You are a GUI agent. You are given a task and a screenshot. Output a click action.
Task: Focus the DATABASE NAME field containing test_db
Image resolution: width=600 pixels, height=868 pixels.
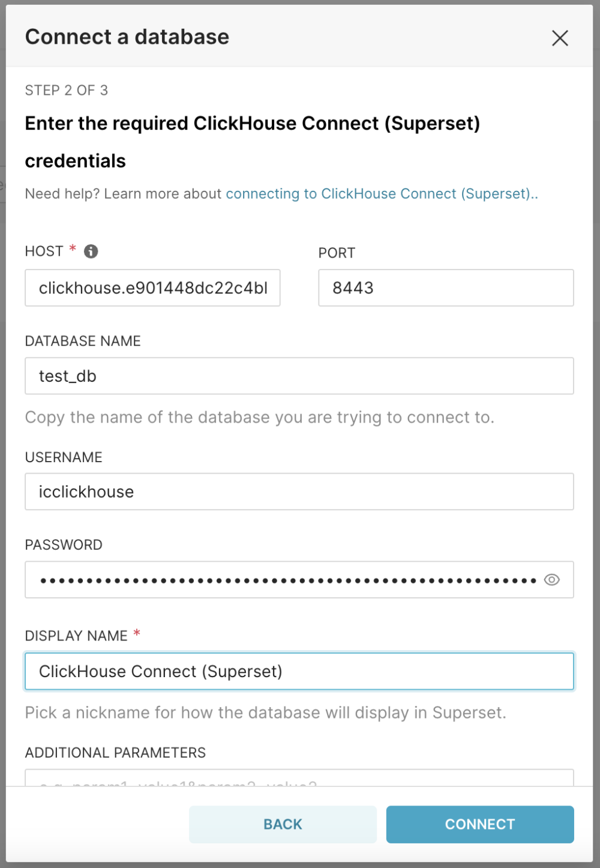coord(299,376)
